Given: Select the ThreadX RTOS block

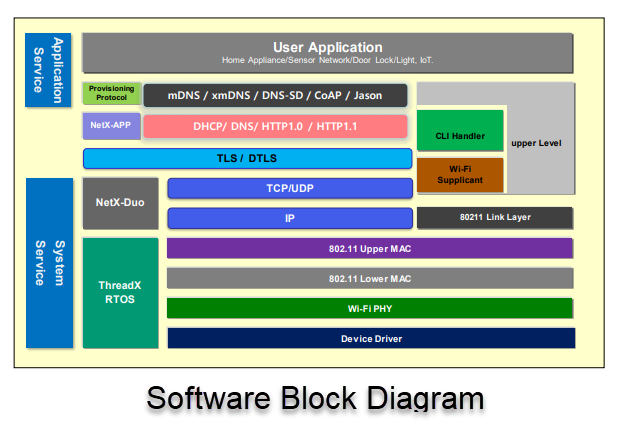Looking at the screenshot, I should 120,292.
